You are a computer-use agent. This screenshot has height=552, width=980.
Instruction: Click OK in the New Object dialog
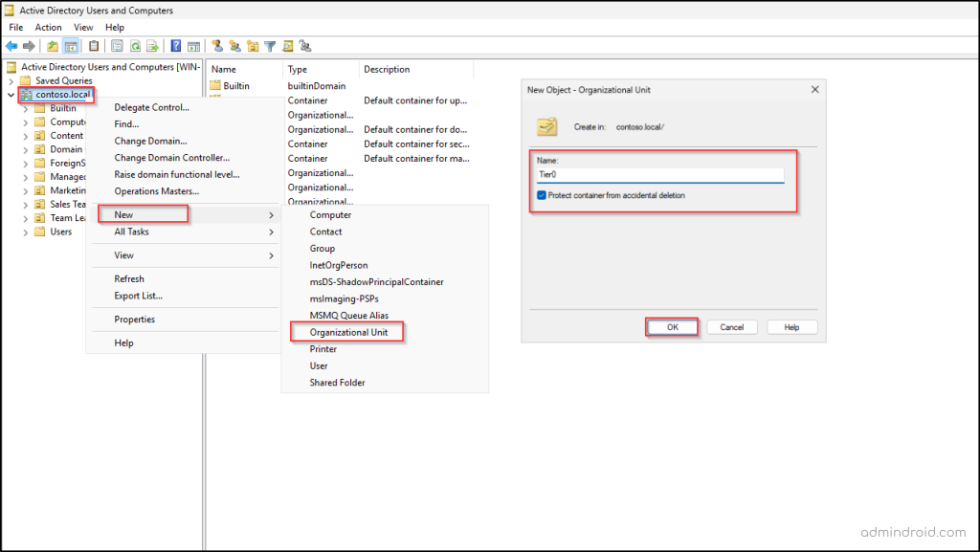pos(672,326)
